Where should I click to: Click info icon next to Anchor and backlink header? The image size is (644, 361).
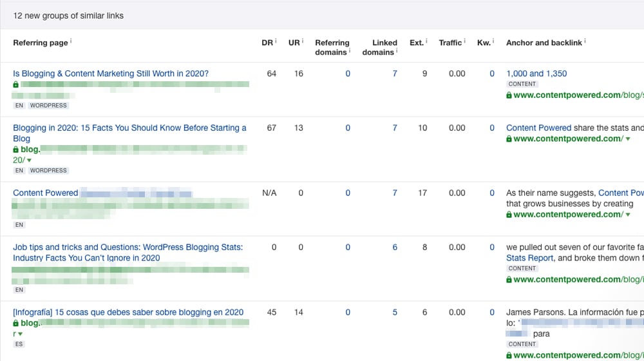click(x=585, y=41)
